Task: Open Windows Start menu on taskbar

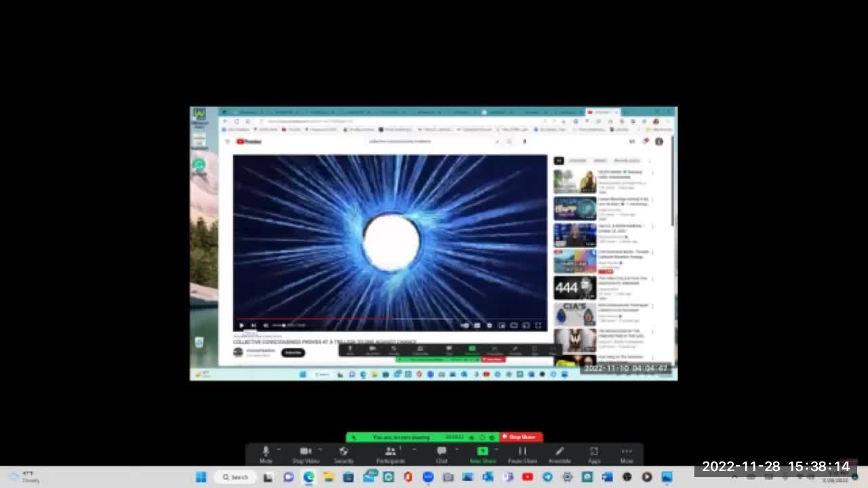Action: click(201, 477)
